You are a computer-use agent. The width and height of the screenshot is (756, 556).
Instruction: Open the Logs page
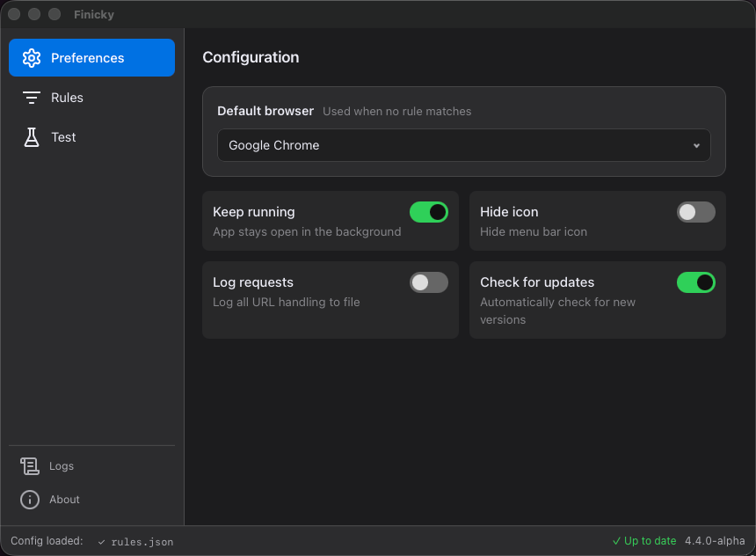pyautogui.click(x=62, y=466)
